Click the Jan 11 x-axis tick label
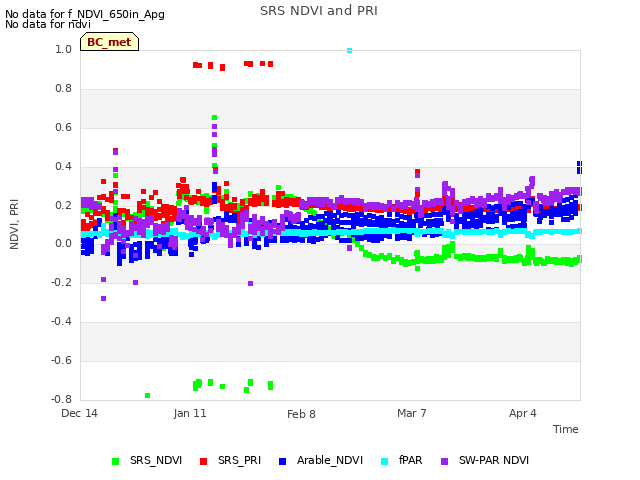Image resolution: width=640 pixels, height=480 pixels. (x=190, y=413)
